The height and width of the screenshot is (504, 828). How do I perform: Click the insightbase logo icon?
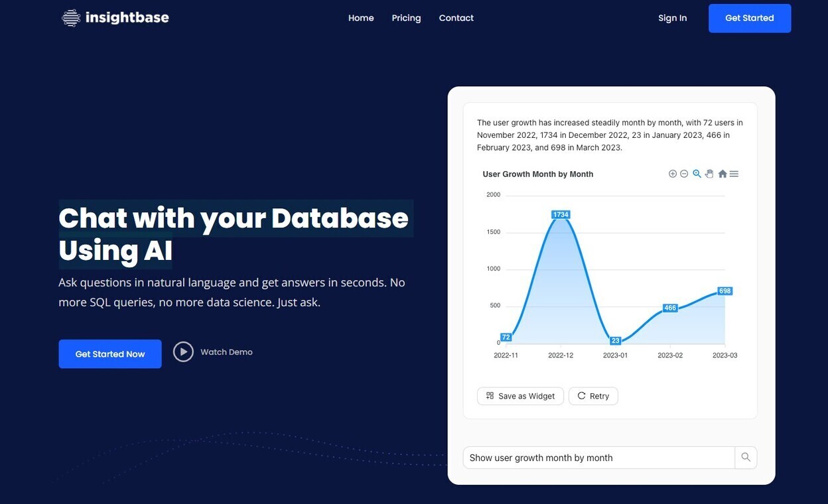coord(71,17)
